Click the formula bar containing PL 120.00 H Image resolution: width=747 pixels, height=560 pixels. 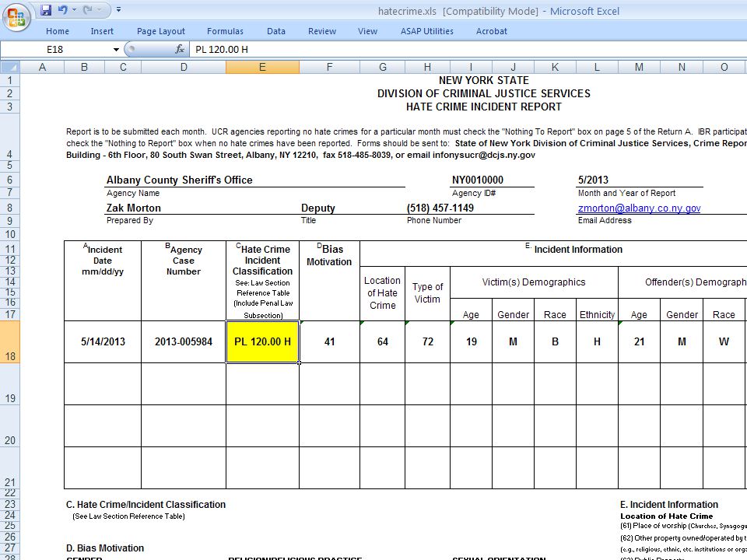coord(468,50)
